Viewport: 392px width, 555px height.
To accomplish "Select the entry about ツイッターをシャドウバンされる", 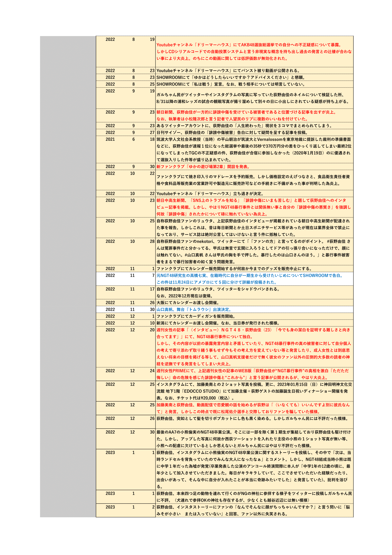I will pos(254,293).
